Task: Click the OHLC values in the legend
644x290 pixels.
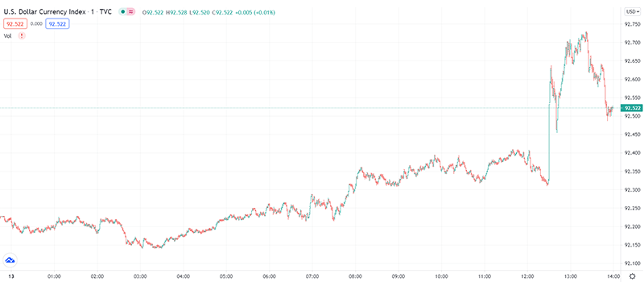Action: click(208, 13)
